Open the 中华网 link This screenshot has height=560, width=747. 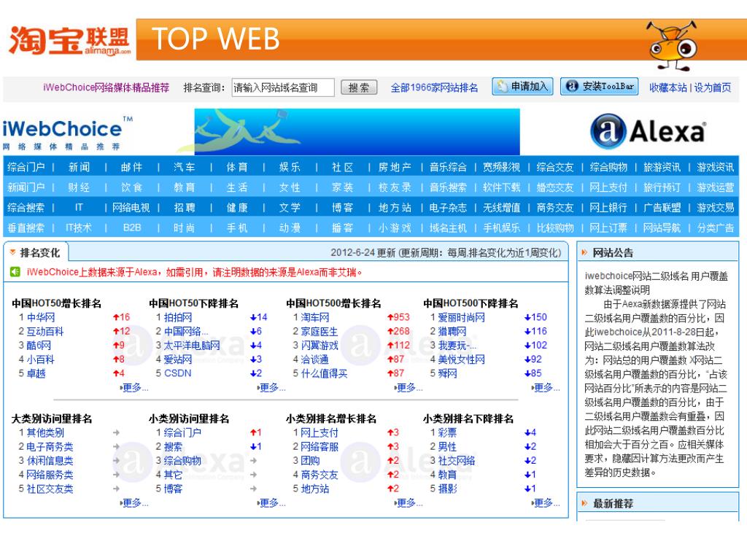click(x=41, y=317)
